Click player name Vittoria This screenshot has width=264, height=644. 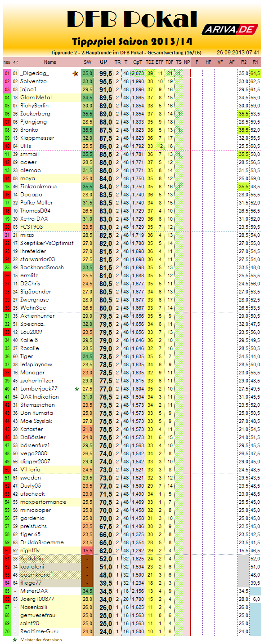click(30, 470)
